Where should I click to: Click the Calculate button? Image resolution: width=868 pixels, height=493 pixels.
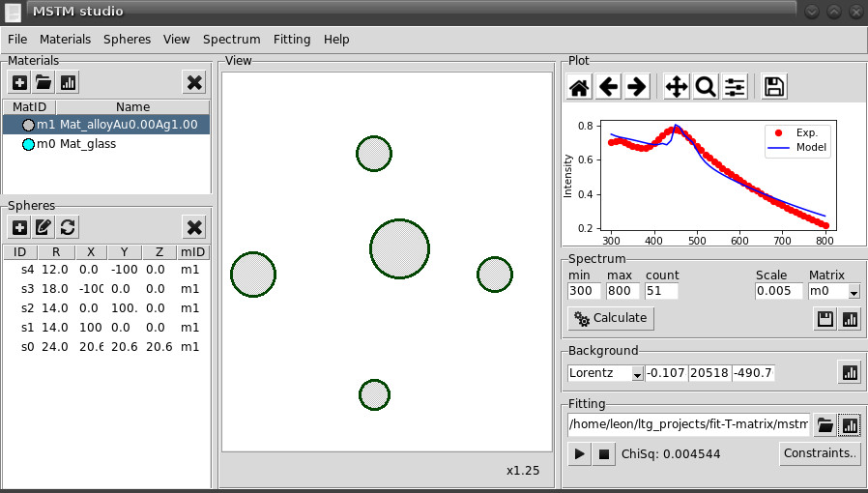point(611,318)
